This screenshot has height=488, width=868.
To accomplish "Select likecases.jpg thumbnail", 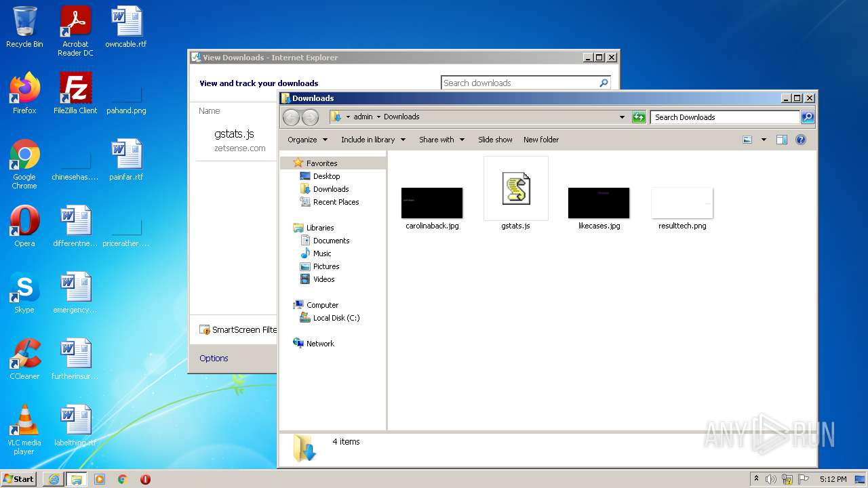I will click(x=599, y=203).
